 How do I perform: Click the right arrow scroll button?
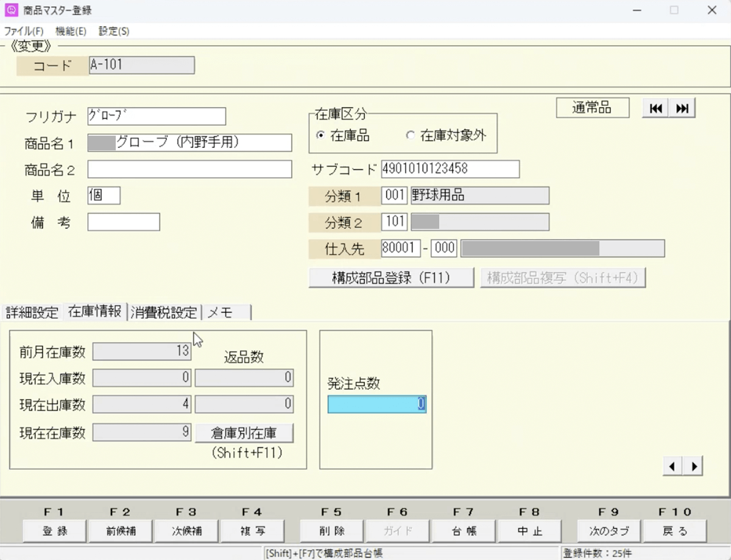[693, 466]
